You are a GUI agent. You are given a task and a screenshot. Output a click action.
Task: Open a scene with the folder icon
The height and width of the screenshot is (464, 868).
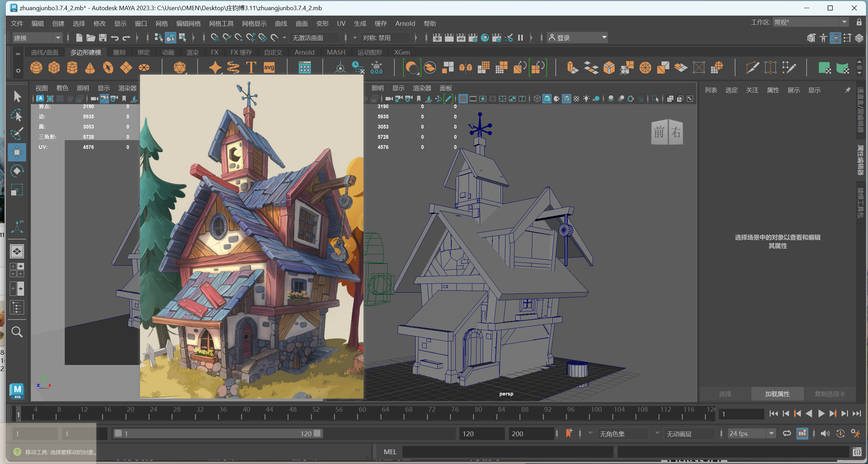91,38
